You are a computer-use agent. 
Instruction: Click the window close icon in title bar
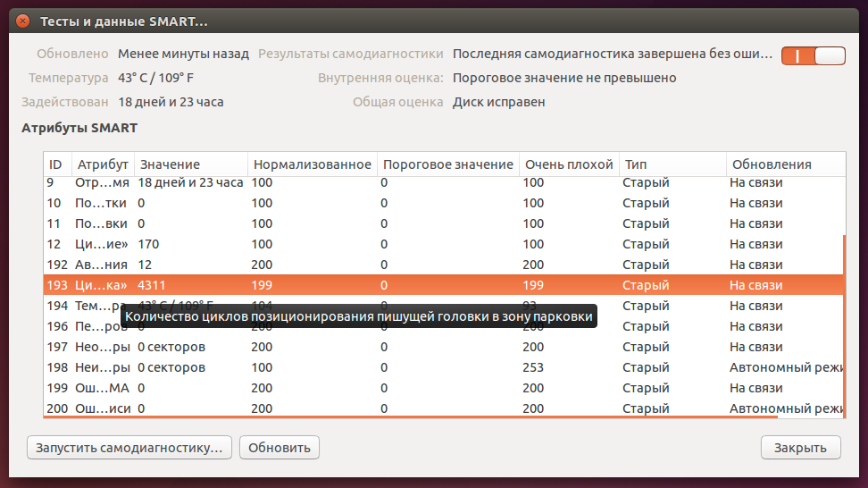tap(22, 21)
